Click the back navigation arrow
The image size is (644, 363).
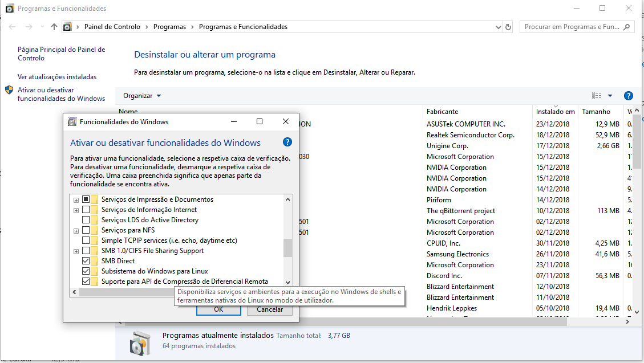tap(13, 27)
